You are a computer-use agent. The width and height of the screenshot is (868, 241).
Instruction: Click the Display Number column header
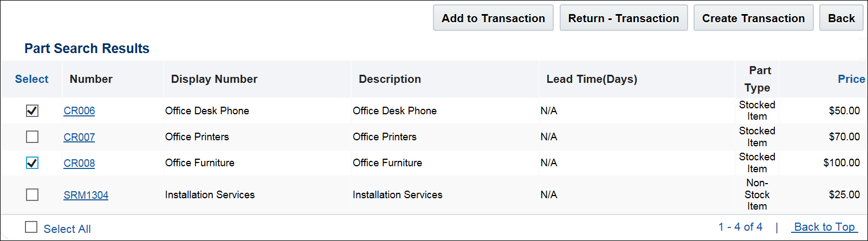(214, 79)
